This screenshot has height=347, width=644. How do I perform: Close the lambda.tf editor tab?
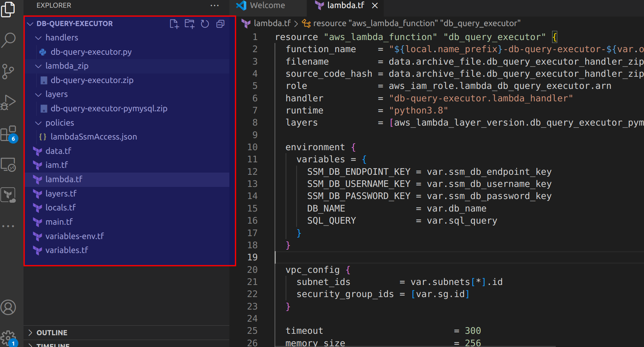[x=375, y=6]
